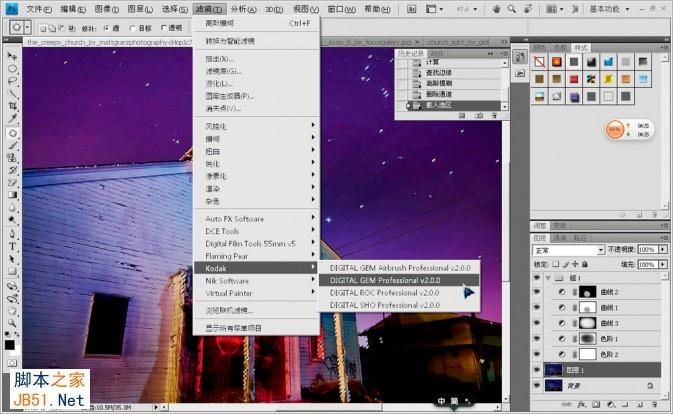The width and height of the screenshot is (673, 414).
Task: Open the 文件(F) menu
Action: [39, 9]
